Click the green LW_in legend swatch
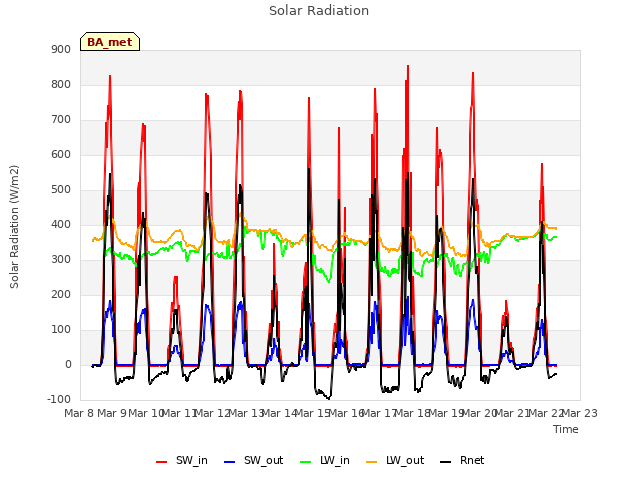Viewport: 640px width, 480px height. point(306,462)
